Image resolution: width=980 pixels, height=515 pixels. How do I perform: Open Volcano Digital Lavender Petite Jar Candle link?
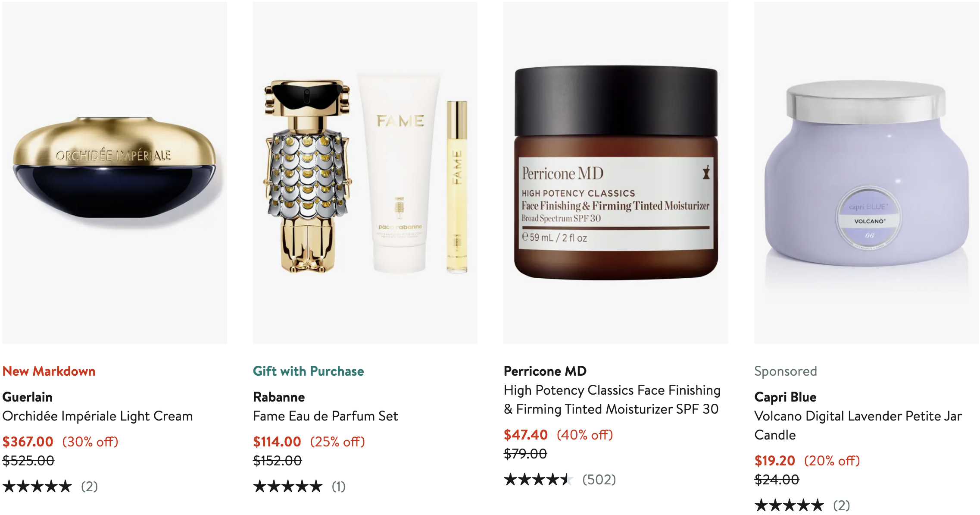pos(858,426)
